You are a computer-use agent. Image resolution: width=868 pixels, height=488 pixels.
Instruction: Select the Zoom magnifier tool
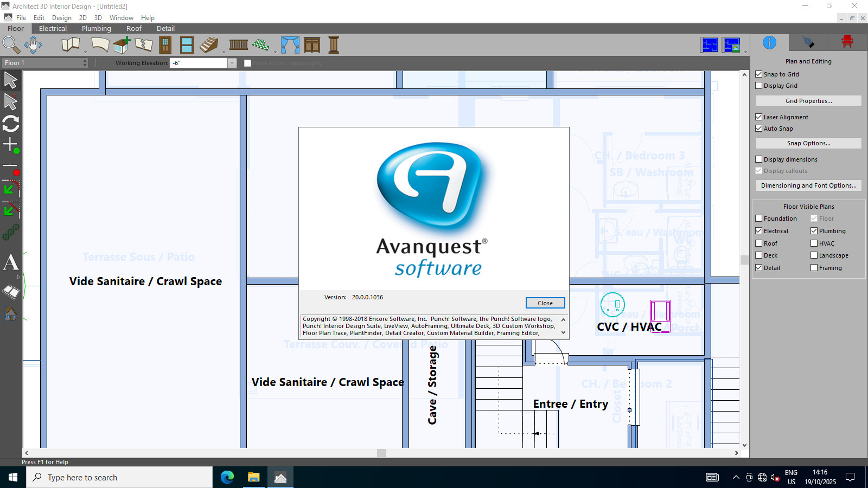[11, 44]
